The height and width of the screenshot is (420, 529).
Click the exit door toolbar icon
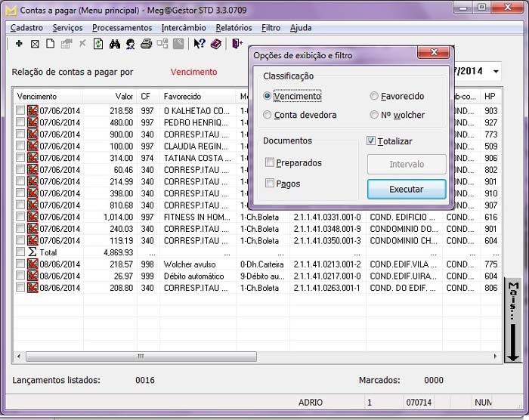coord(237,44)
